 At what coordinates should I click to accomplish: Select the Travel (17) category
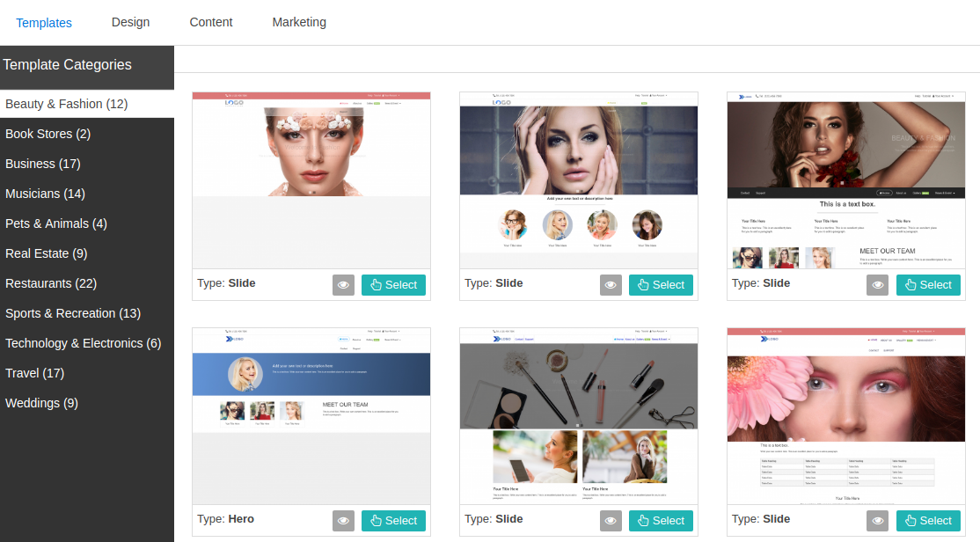[x=34, y=373]
